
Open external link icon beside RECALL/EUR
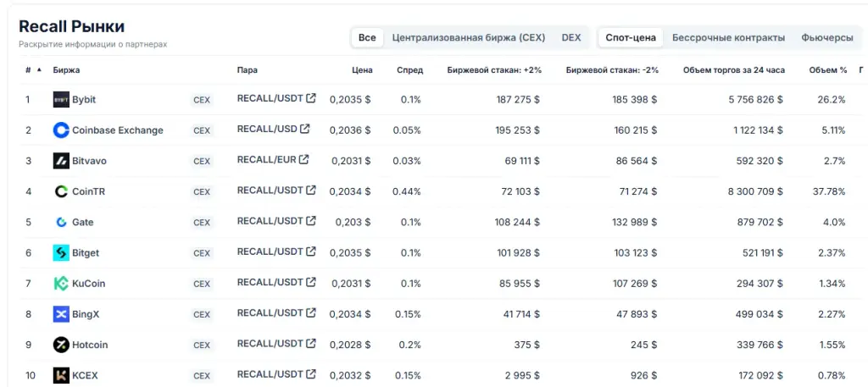tap(303, 159)
